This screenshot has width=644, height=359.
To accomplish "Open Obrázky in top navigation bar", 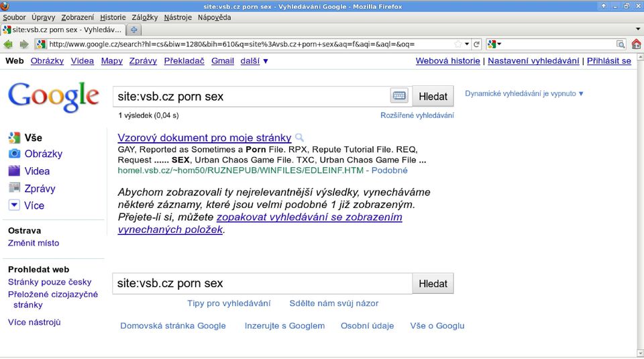I will tap(47, 61).
